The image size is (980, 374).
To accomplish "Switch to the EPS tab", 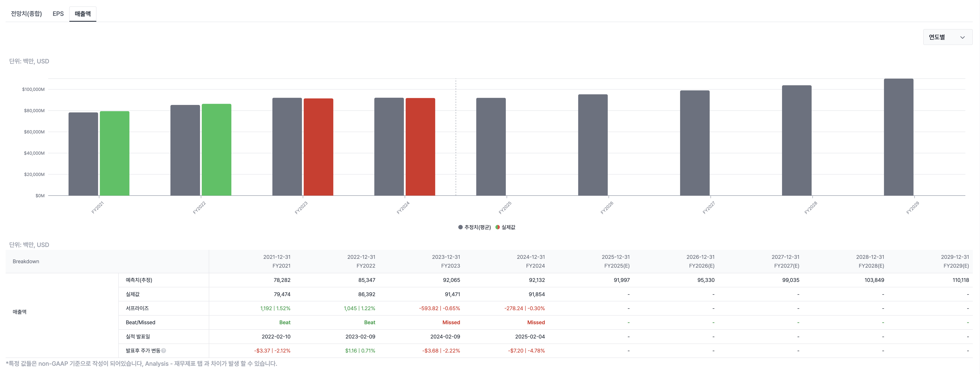I will 58,14.
